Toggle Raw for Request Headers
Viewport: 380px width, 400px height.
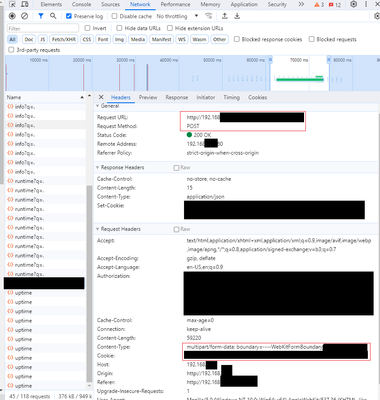point(176,229)
